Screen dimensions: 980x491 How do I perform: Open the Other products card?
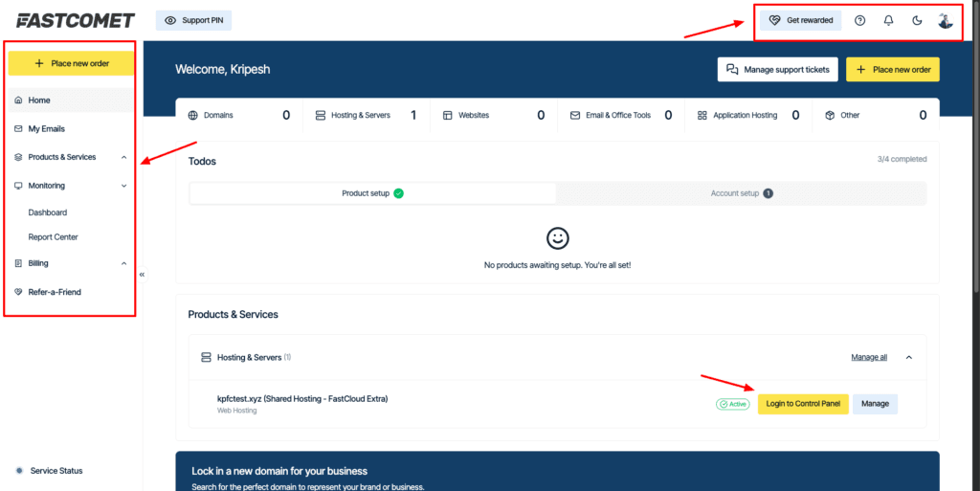pos(876,115)
